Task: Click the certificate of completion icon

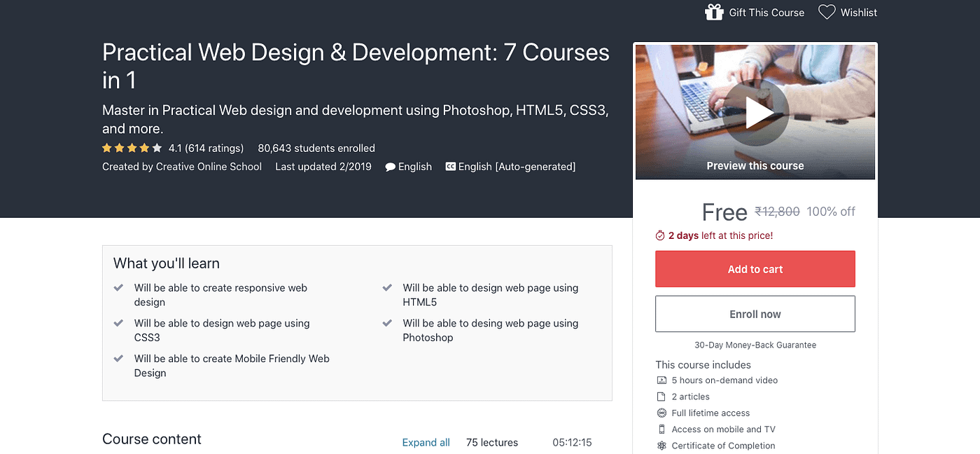Action: coord(661,446)
